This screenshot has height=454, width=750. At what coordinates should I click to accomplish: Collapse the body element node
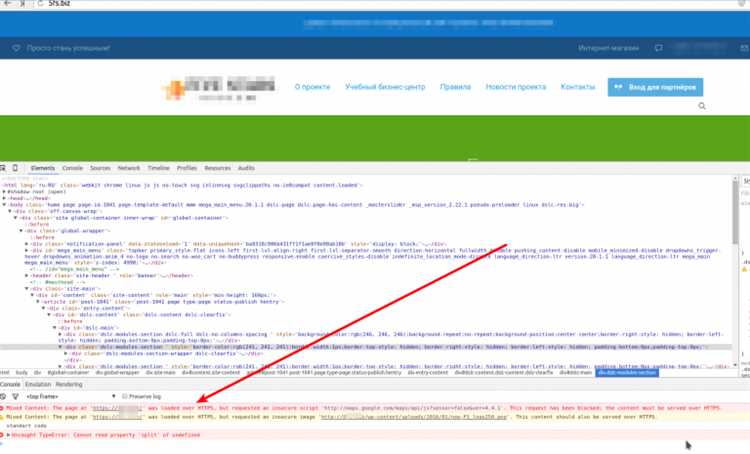coord(4,205)
